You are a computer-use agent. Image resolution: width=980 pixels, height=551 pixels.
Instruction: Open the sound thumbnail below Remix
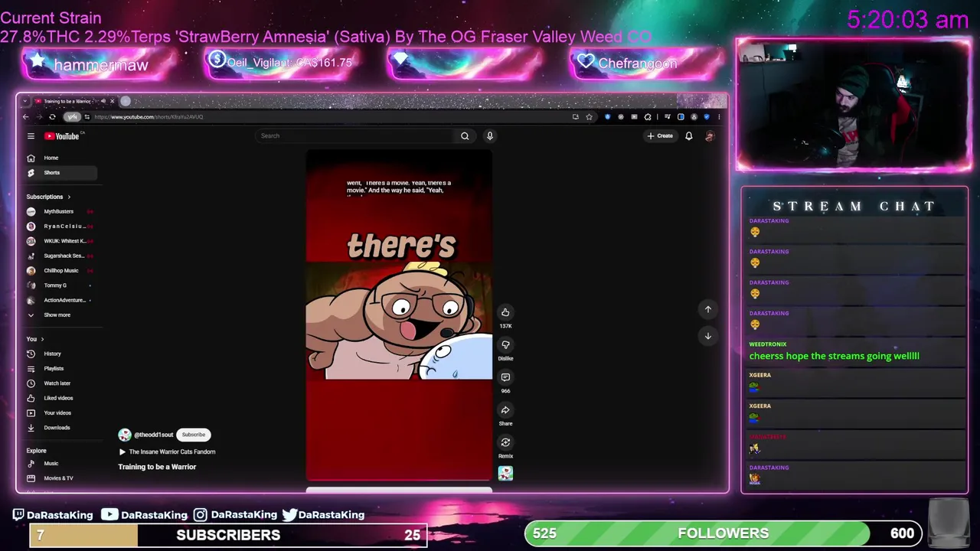[x=505, y=474]
